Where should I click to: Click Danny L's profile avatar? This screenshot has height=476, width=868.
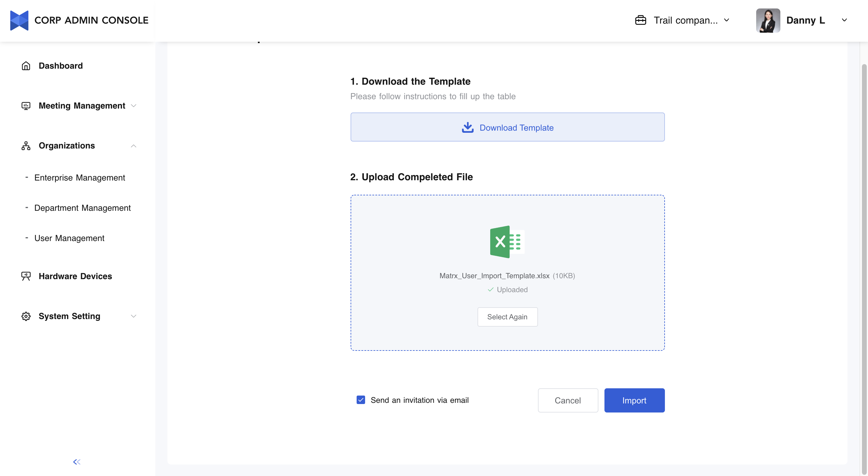(x=768, y=20)
